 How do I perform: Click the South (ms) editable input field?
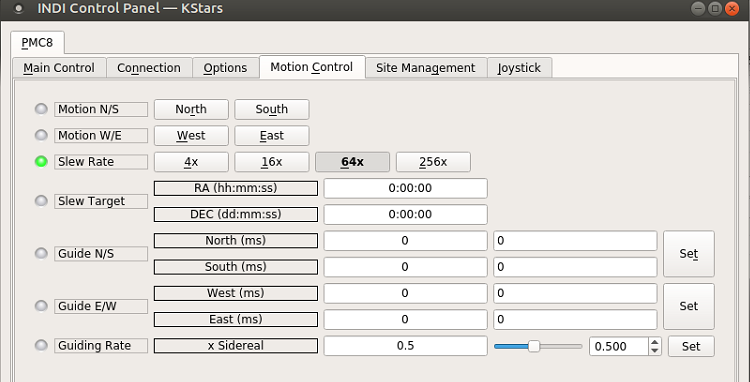[x=575, y=267]
